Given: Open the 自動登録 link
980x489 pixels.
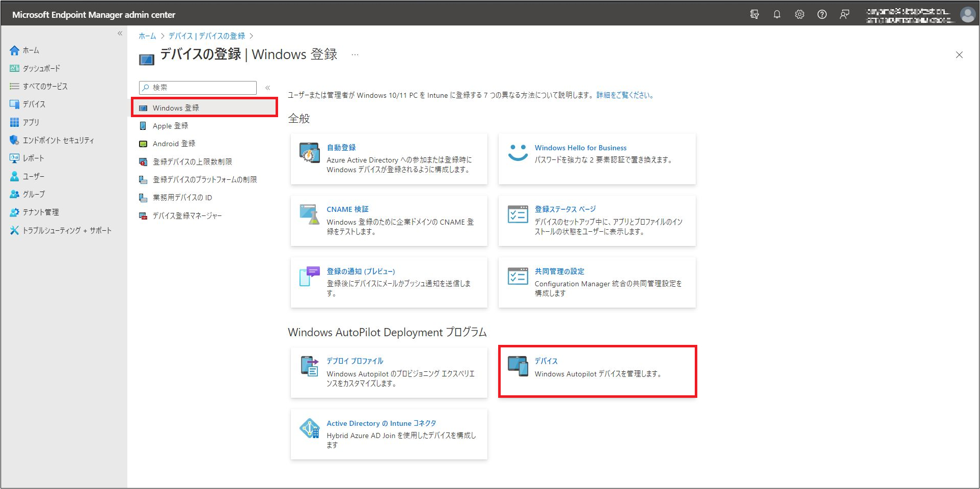Looking at the screenshot, I should [x=341, y=147].
